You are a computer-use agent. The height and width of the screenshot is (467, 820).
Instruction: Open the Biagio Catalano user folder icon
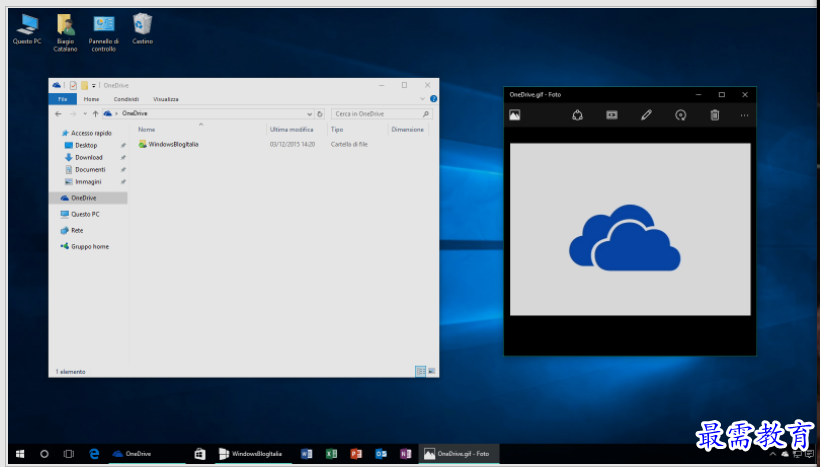click(x=65, y=32)
